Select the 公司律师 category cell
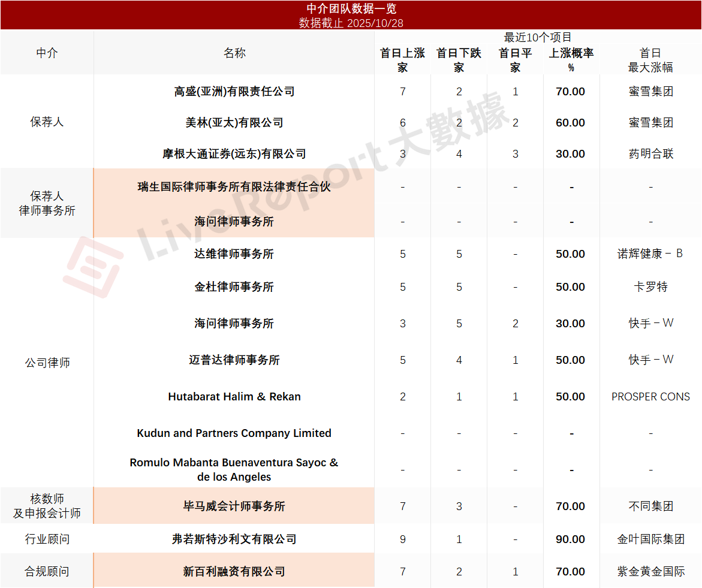Viewport: 702px width, 588px height. pos(47,363)
